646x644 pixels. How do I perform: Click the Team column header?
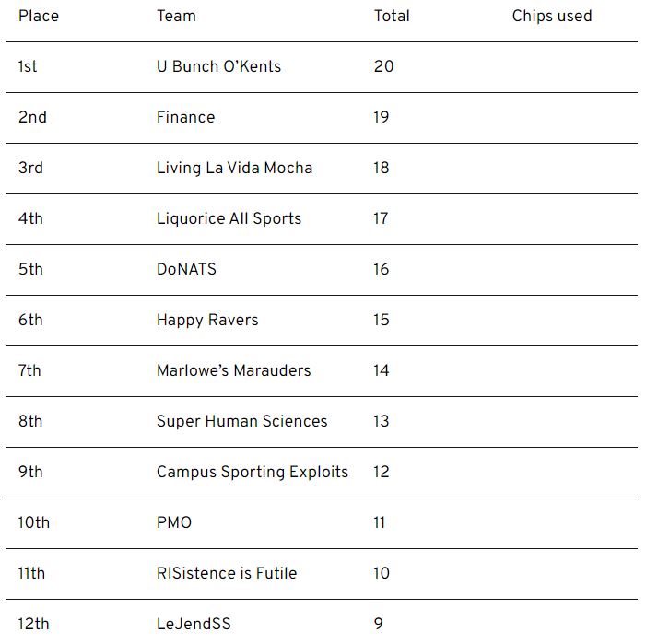tap(176, 16)
